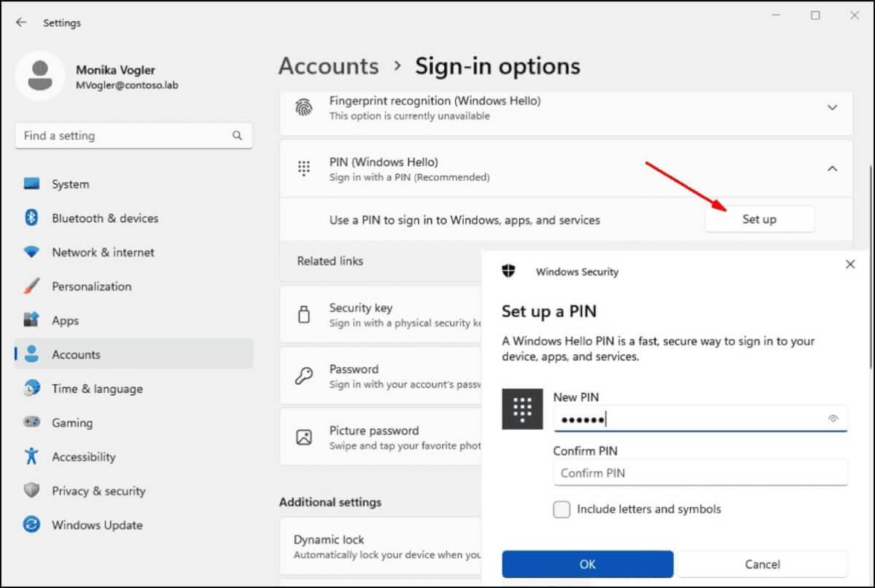Open Accessibility settings category

pyautogui.click(x=134, y=457)
